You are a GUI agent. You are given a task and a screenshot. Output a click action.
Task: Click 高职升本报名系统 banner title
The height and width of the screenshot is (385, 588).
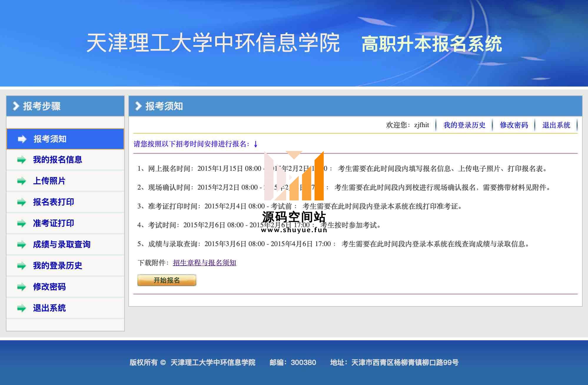click(x=432, y=44)
